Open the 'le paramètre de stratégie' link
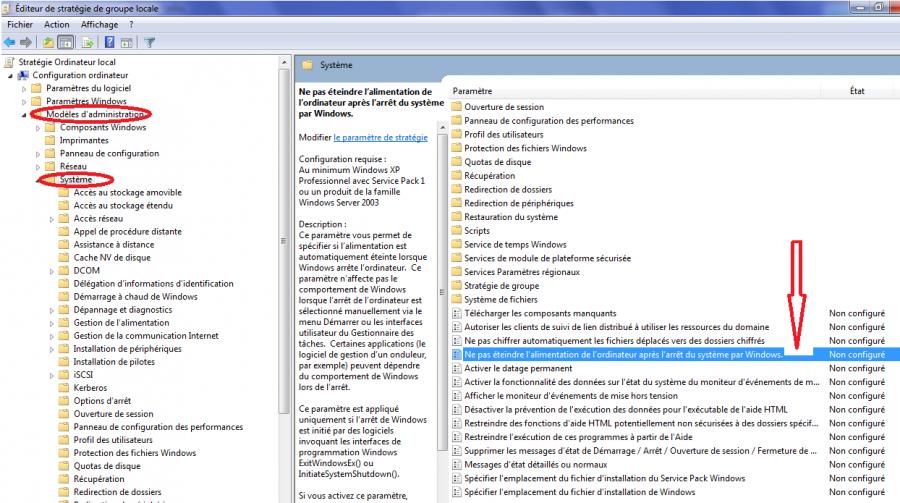Screen dimensions: 900x503 click(381, 137)
